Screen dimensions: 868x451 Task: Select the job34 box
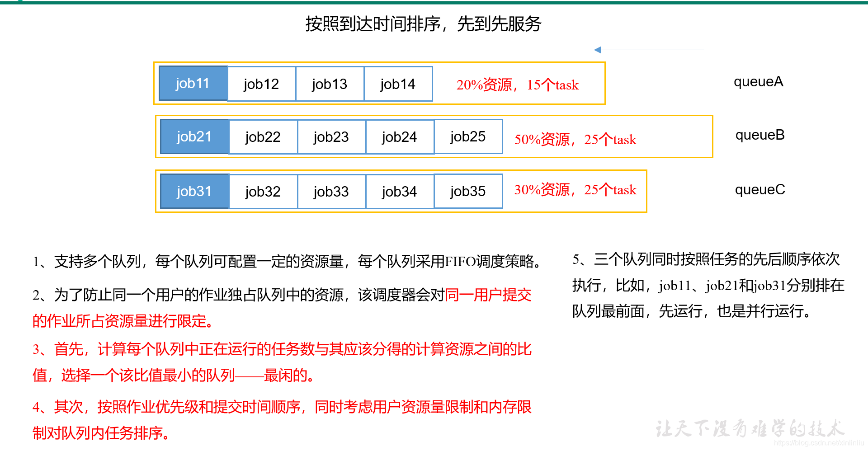click(400, 192)
